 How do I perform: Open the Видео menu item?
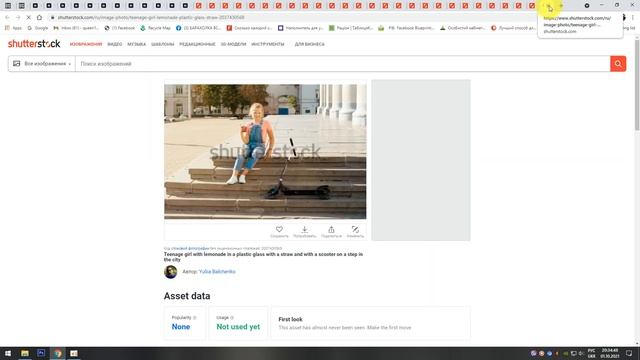(x=115, y=44)
